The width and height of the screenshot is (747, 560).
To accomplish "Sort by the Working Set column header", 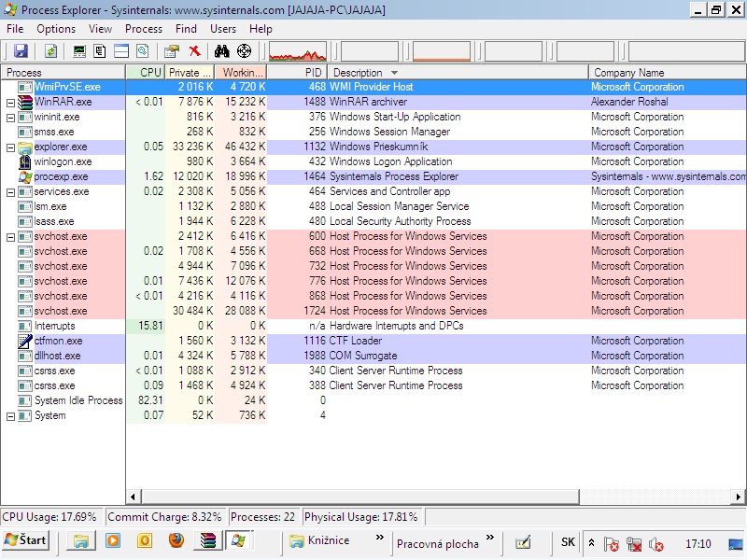I will (241, 73).
